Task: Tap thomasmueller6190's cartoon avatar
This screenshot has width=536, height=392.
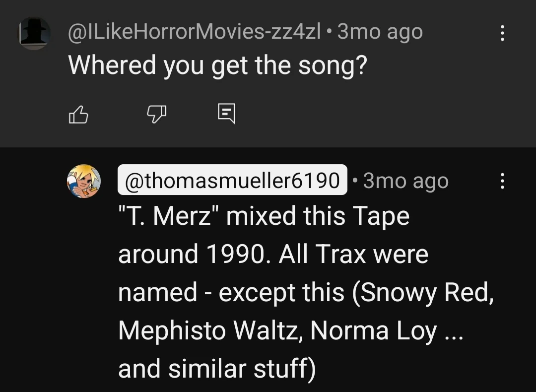Action: [84, 181]
